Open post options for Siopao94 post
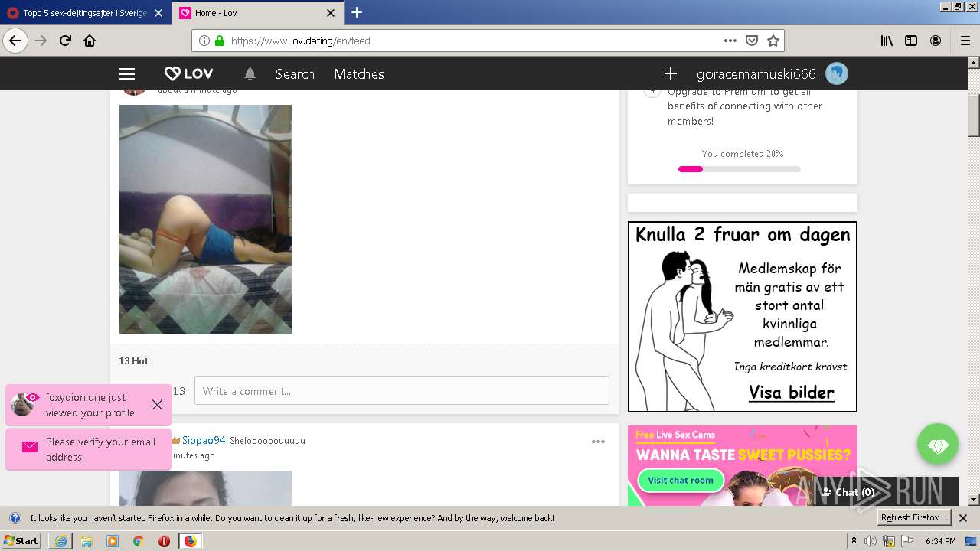Image resolution: width=980 pixels, height=551 pixels. [598, 441]
